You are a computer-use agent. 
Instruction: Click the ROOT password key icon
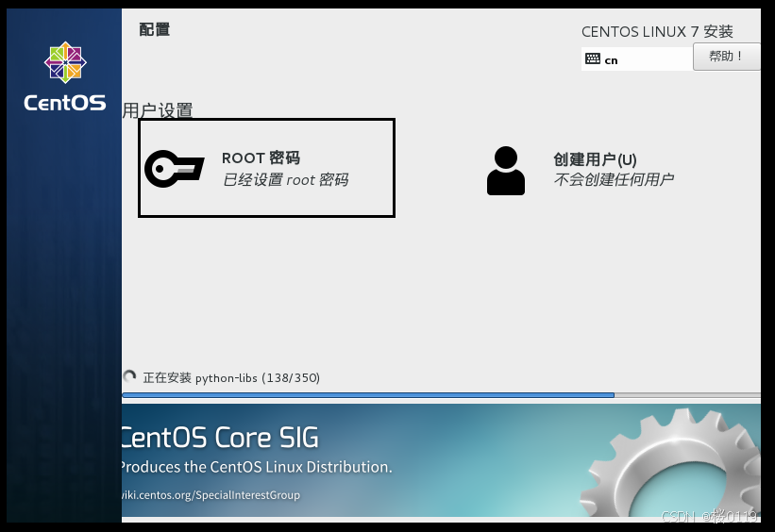[175, 169]
